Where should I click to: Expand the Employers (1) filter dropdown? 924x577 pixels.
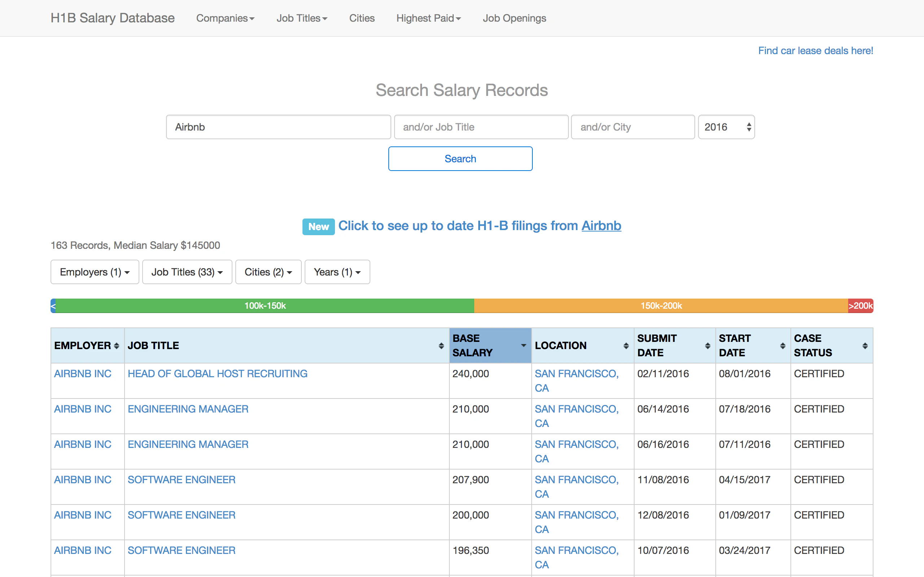[95, 272]
